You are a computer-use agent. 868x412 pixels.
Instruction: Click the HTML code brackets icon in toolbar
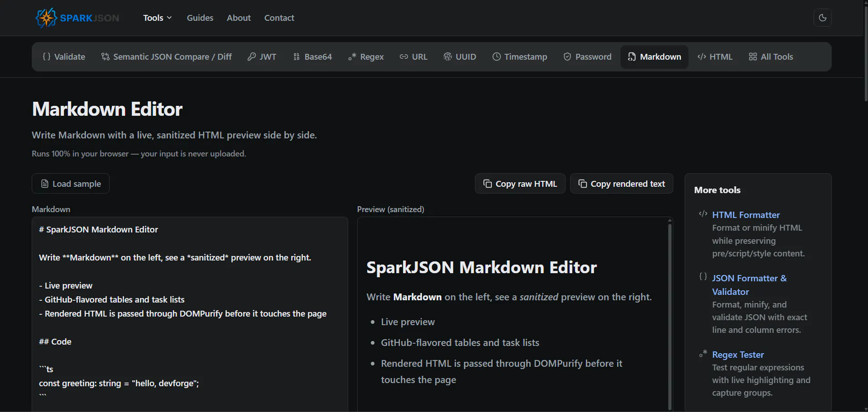[702, 57]
